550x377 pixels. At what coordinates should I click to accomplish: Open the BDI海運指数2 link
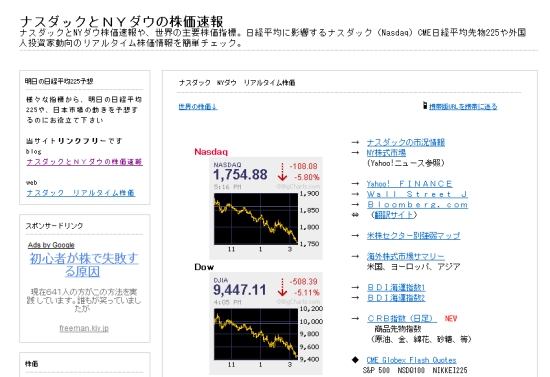396,298
